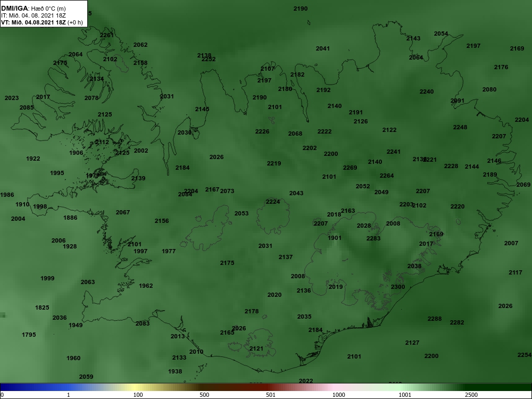Click the map value 2288
The height and width of the screenshot is (399, 532).
click(x=435, y=319)
